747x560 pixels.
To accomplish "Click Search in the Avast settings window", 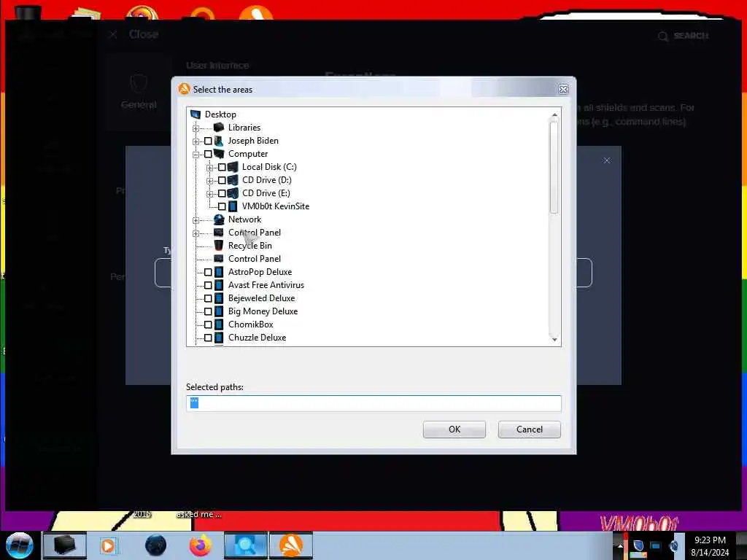I will point(683,36).
